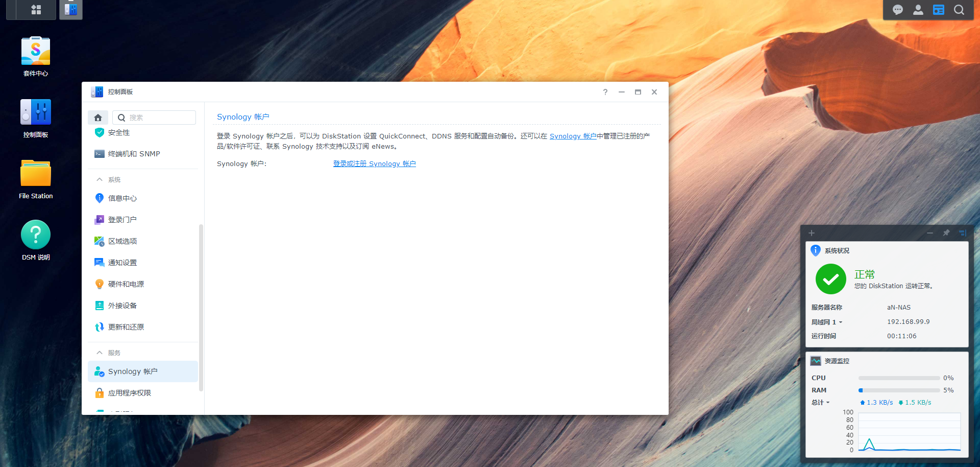Minimize the widget panel
Viewport: 980px width, 467px height.
930,233
